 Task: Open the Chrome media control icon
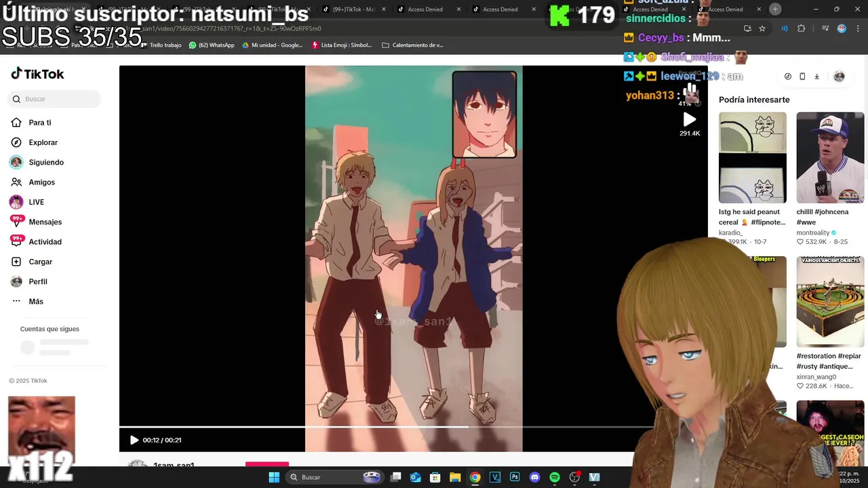click(825, 28)
